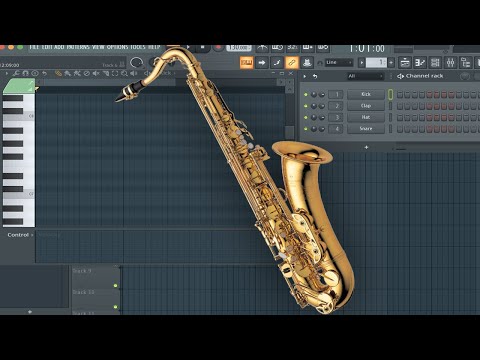This screenshot has height=360, width=480.
Task: Select the piano roll select tool
Action: coord(115,73)
